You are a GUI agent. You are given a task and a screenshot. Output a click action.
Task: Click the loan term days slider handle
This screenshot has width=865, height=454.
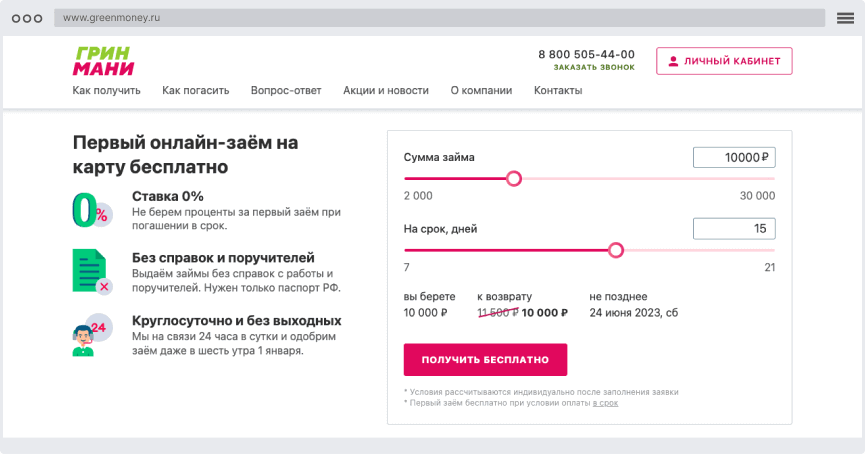[x=616, y=250]
